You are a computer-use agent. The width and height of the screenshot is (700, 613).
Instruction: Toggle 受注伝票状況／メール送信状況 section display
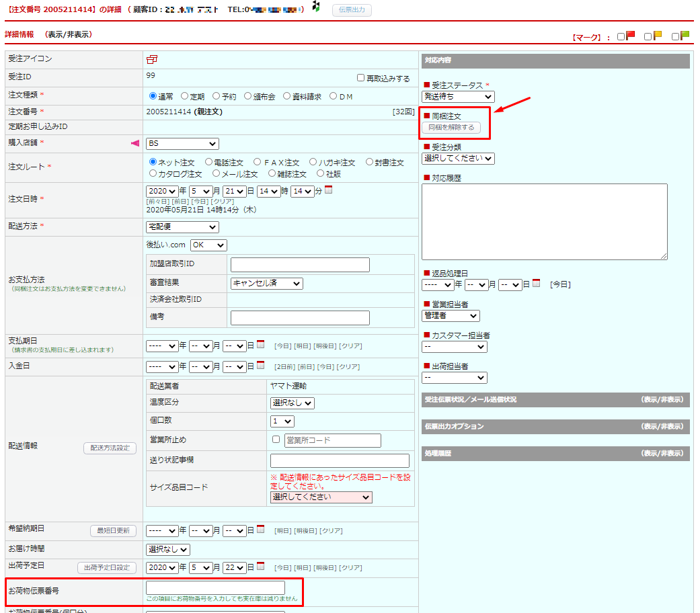coord(662,399)
